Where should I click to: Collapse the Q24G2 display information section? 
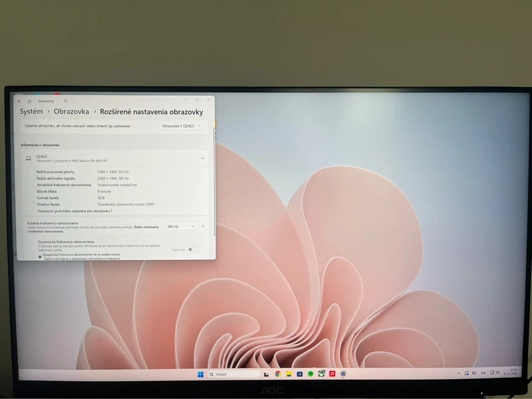tap(202, 158)
